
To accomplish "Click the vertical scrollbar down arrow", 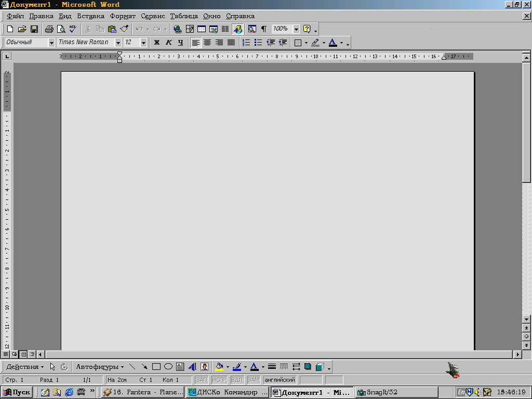I will [526, 320].
